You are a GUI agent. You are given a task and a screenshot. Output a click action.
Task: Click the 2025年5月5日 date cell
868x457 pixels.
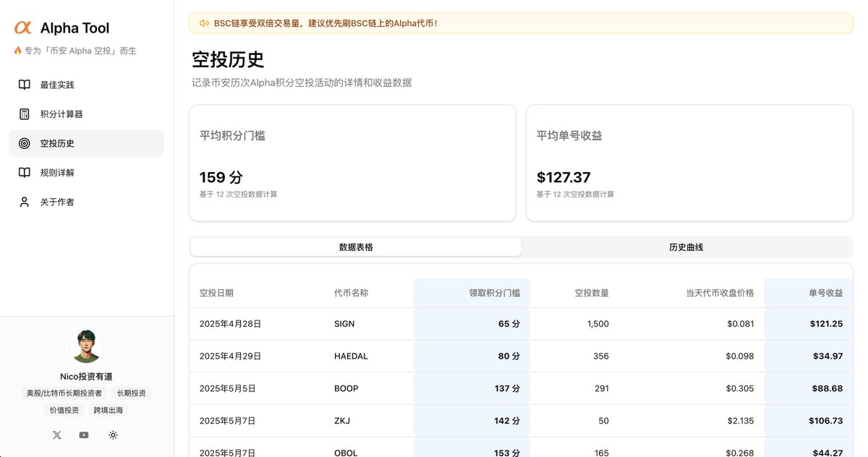(228, 388)
